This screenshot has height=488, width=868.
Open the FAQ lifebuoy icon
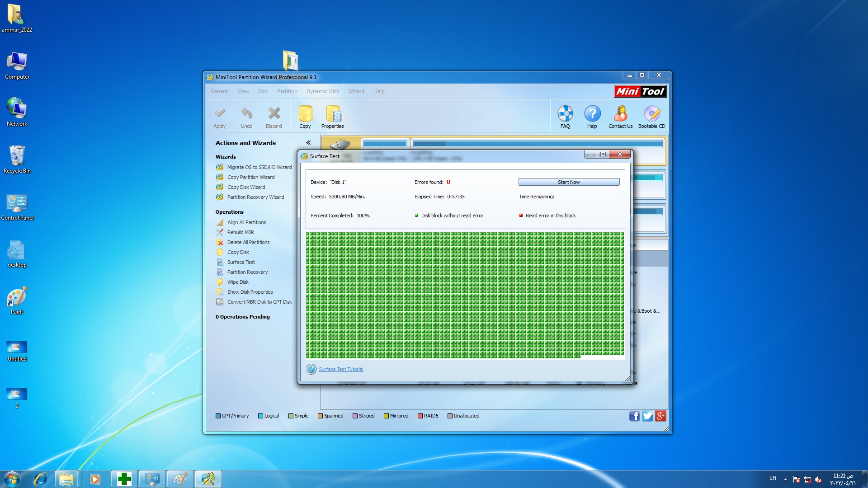click(565, 117)
